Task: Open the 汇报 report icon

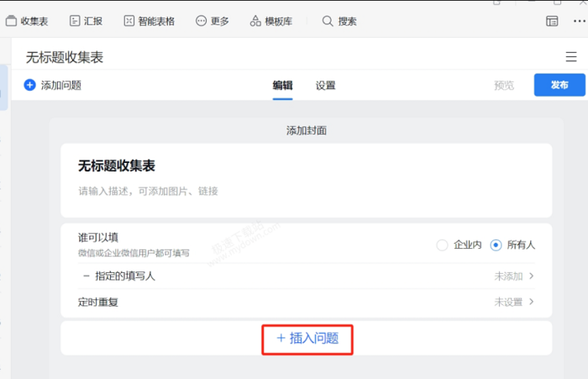Action: (x=75, y=21)
